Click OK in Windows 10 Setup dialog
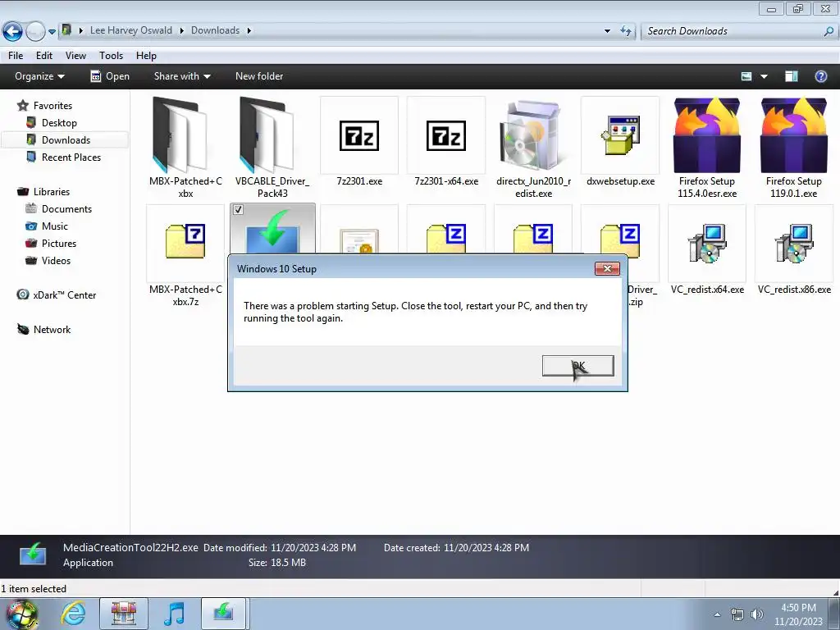 pyautogui.click(x=578, y=366)
